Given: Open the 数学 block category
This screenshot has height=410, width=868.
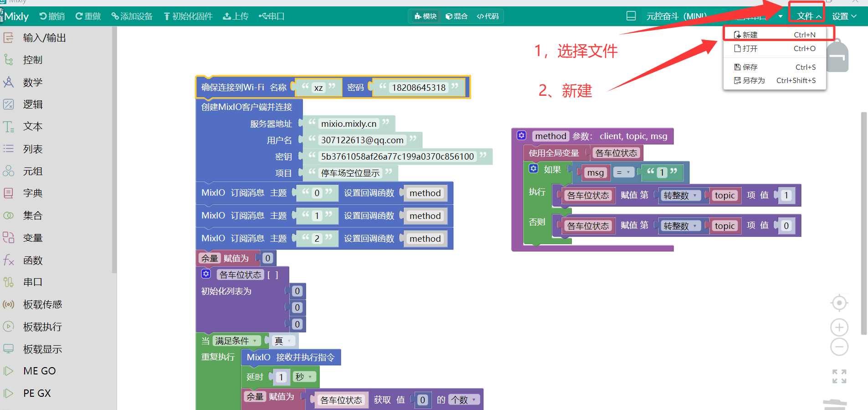Looking at the screenshot, I should (x=56, y=83).
